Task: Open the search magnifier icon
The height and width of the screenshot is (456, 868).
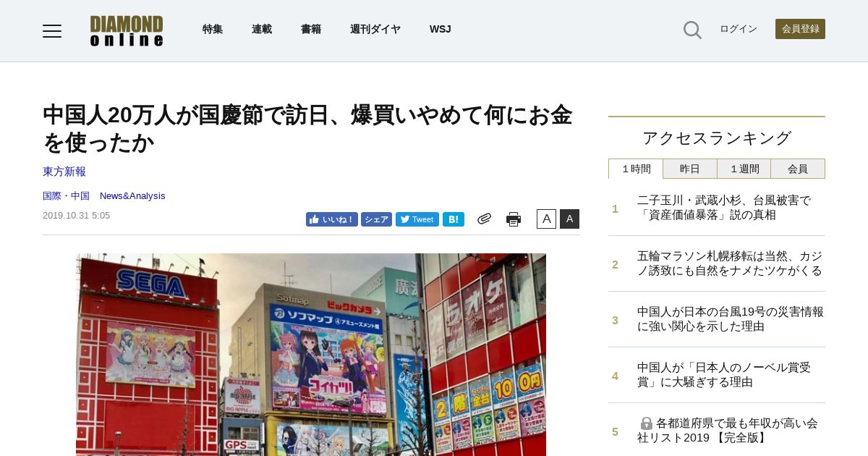Action: tap(692, 30)
